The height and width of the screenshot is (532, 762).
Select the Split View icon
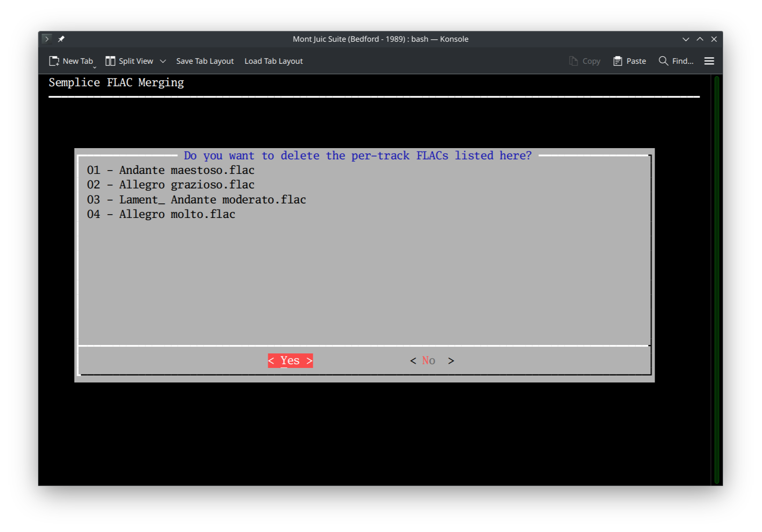pos(111,60)
